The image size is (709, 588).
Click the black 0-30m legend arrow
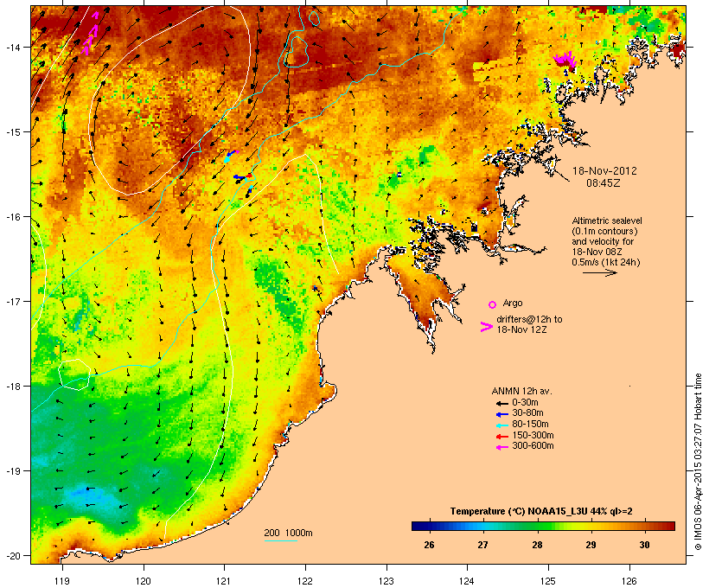(x=501, y=403)
